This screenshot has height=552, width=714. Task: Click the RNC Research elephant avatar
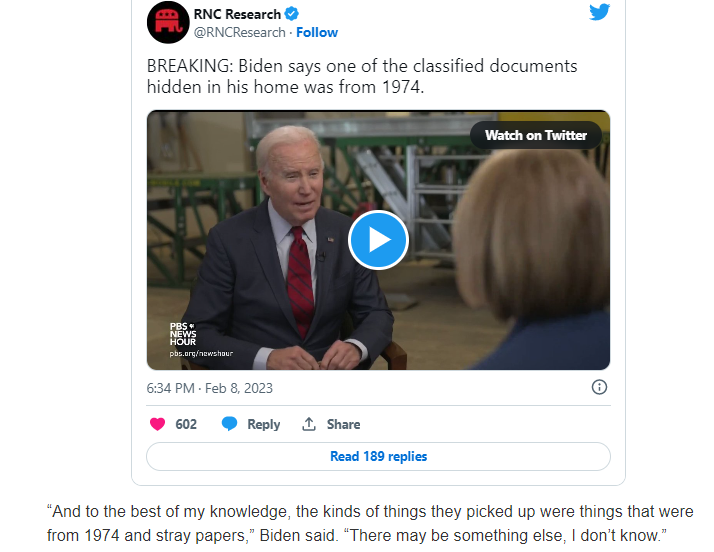168,22
